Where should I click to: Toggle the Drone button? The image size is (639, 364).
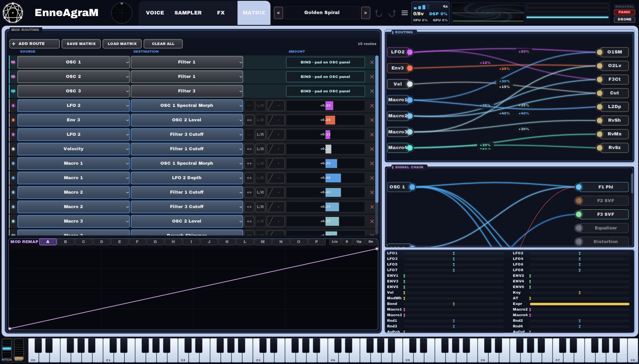(624, 19)
